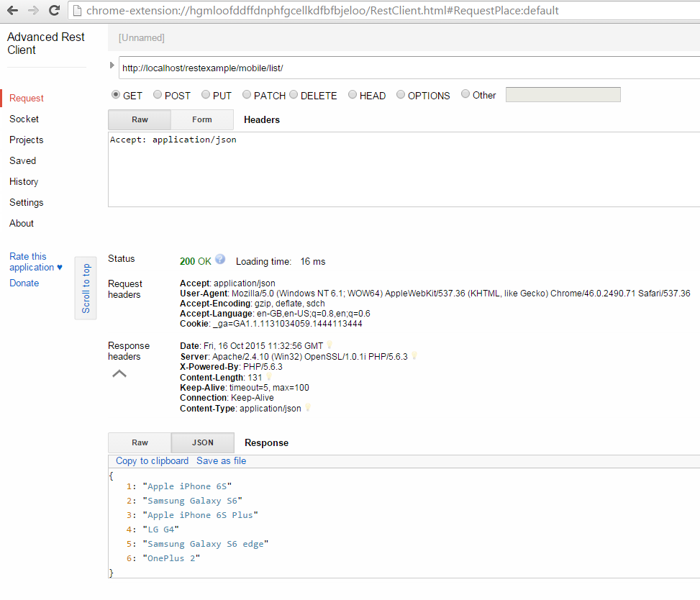Screen dimensions: 700x600
Task: Click the warning icon beside Content-Type header
Action: point(307,408)
